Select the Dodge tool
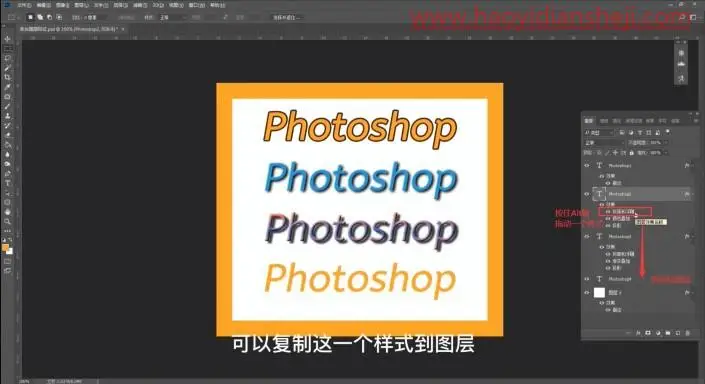Screen dimensions: 705x384 [x=8, y=164]
